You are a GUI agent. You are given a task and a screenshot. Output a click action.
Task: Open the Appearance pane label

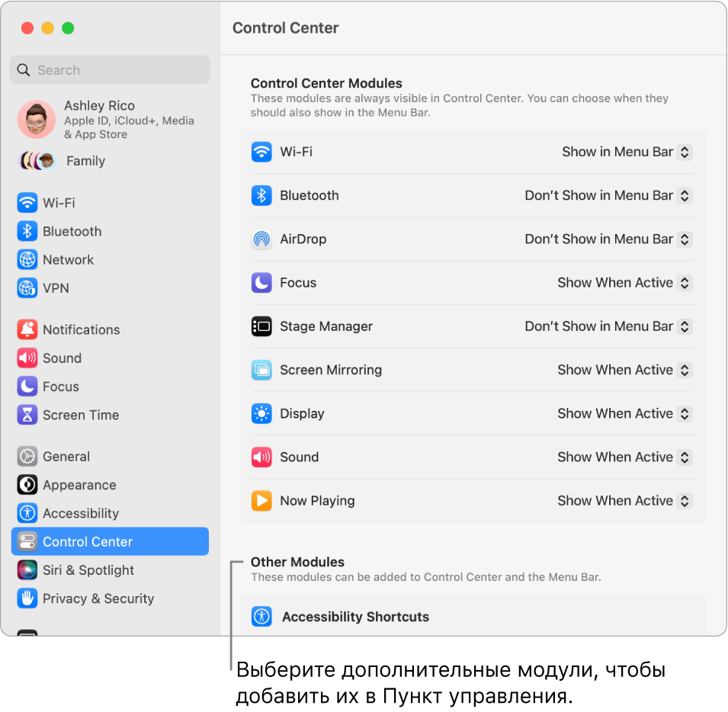coord(79,485)
